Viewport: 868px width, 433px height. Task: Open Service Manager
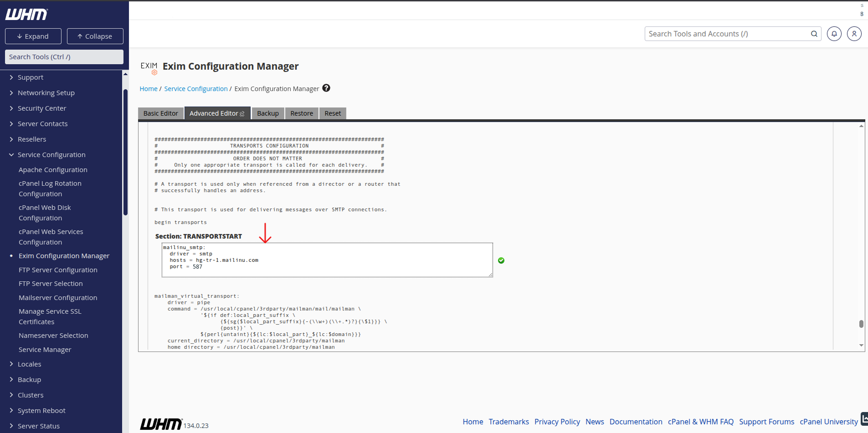[45, 350]
